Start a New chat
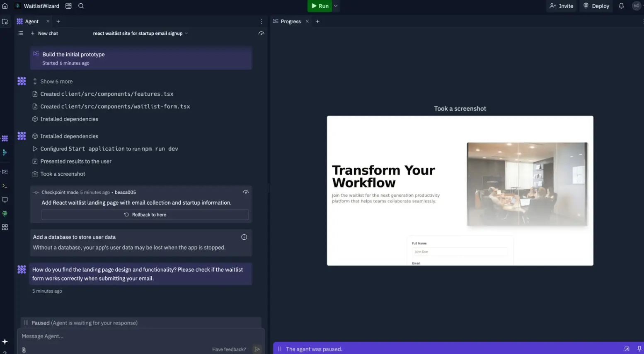Image resolution: width=644 pixels, height=354 pixels. (x=44, y=34)
